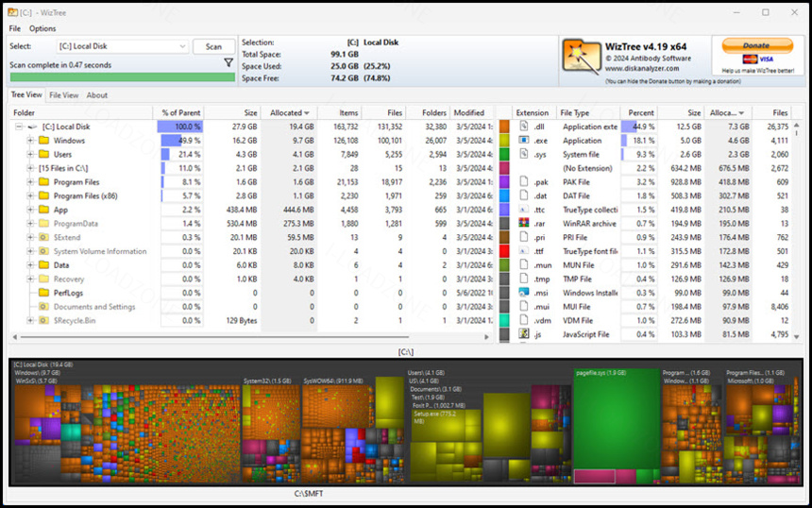Image resolution: width=812 pixels, height=508 pixels.
Task: Click the .sys system file icon
Action: tap(524, 154)
